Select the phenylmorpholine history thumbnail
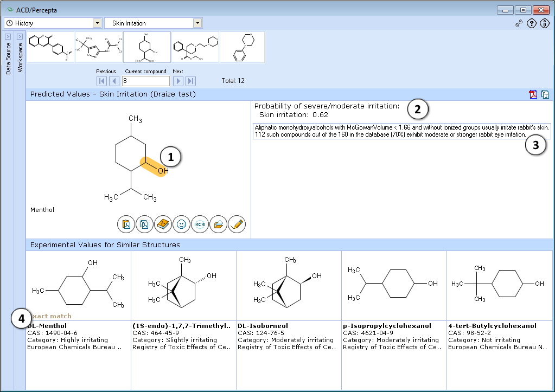This screenshot has width=555, height=392. coord(243,47)
